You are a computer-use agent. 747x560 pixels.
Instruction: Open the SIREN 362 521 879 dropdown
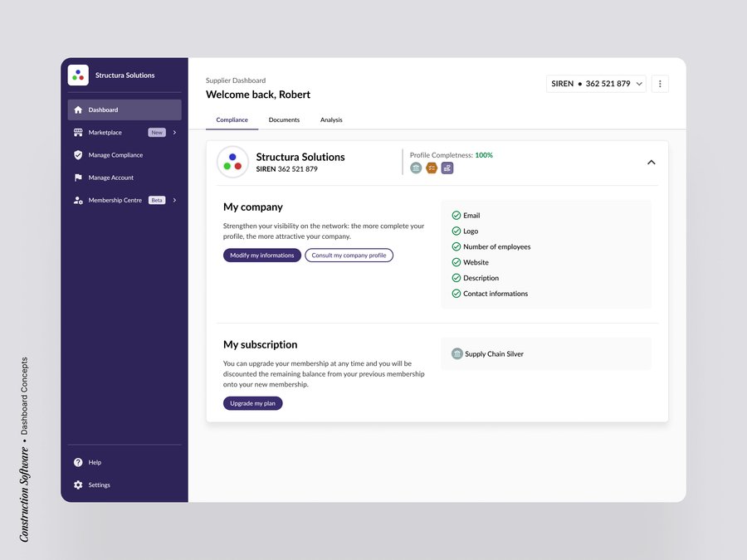click(596, 84)
